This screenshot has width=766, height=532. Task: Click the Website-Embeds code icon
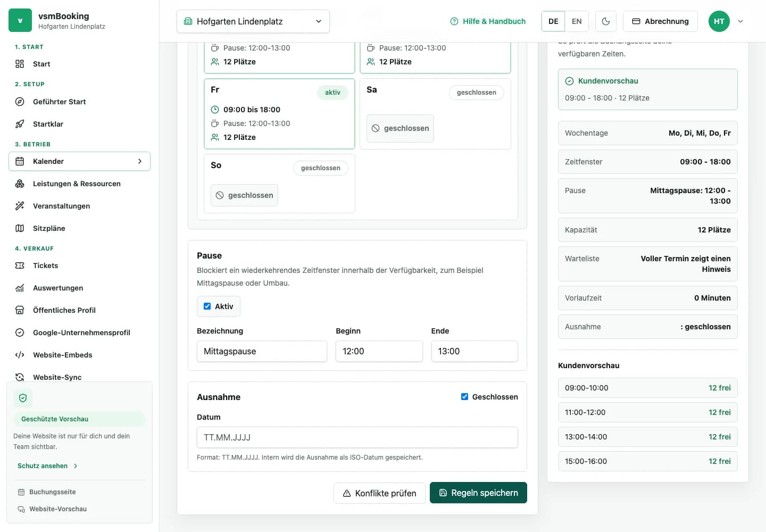(20, 355)
